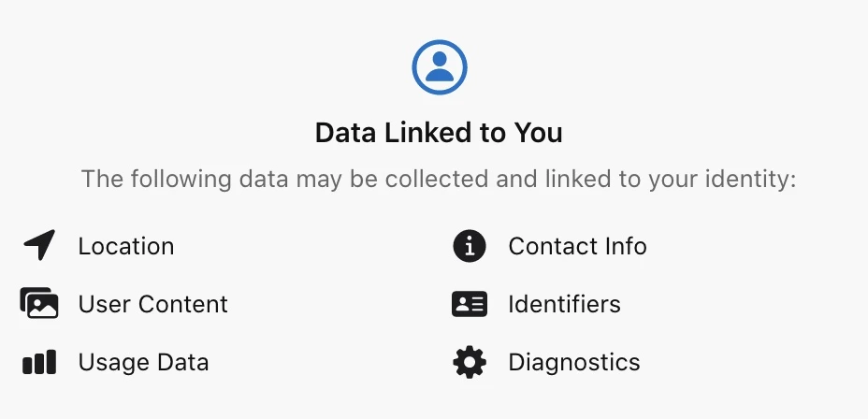The width and height of the screenshot is (868, 419).
Task: Select the Usage Data text label
Action: tap(143, 362)
